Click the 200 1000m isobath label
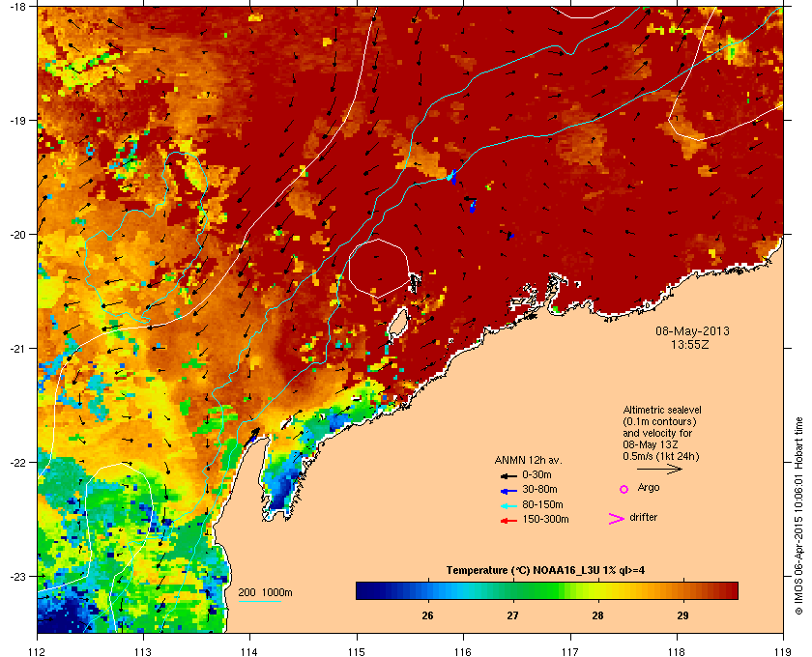 point(265,592)
